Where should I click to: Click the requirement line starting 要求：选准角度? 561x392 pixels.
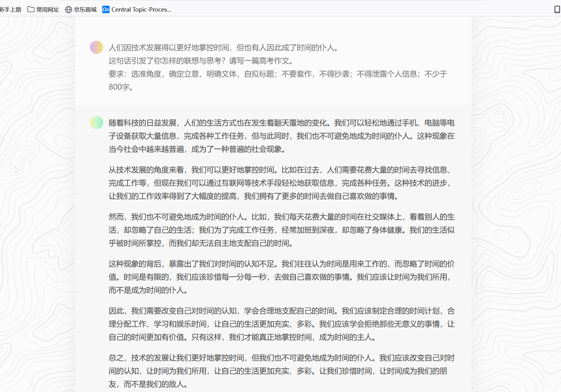(x=278, y=74)
